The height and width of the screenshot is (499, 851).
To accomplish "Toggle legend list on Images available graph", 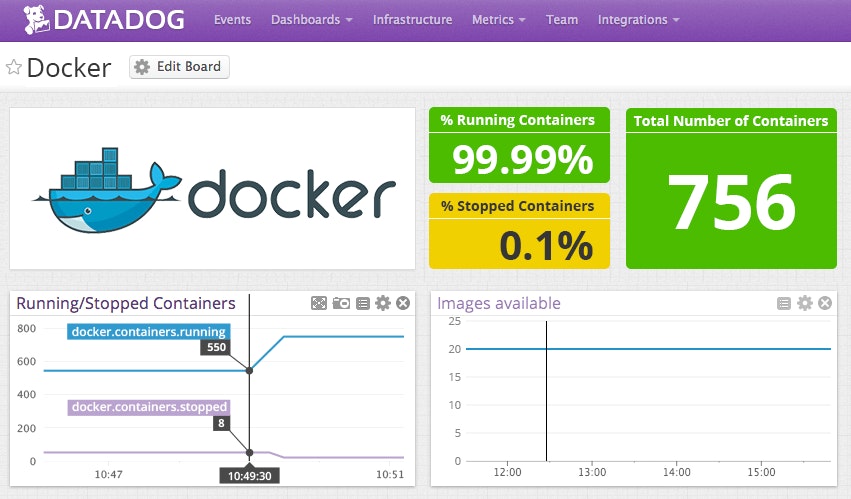I will [784, 303].
